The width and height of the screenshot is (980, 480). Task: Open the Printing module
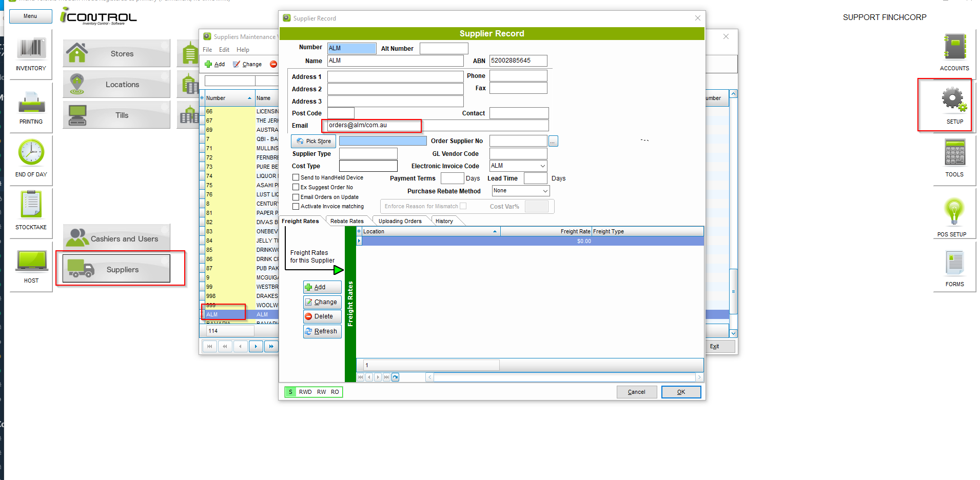pos(31,102)
